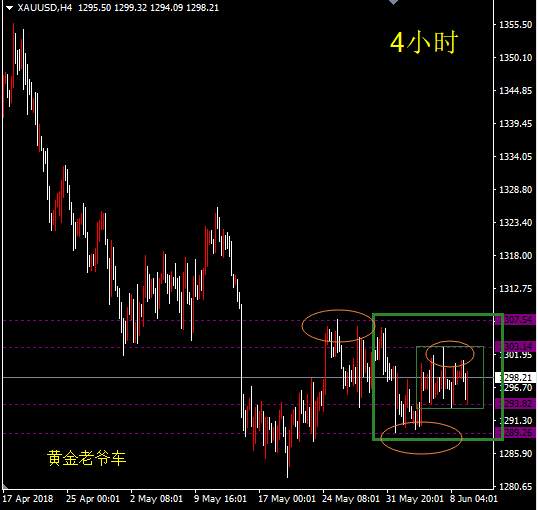The image size is (538, 510).
Task: Click the 1344.85 price scale label
Action: coord(515,91)
